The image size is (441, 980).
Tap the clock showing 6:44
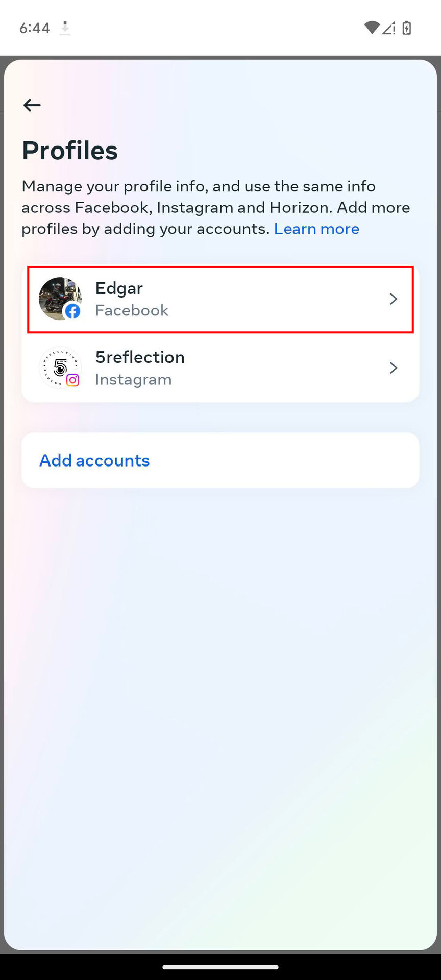pos(35,28)
